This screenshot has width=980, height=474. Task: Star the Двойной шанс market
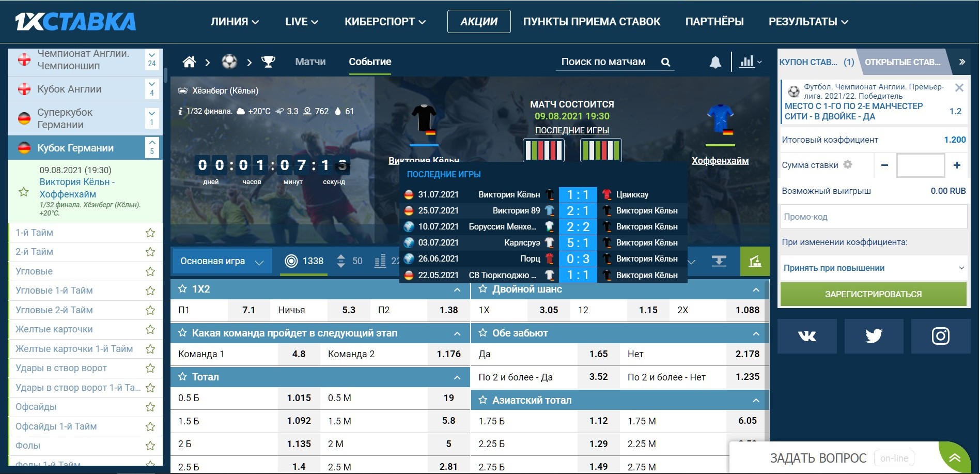coord(483,289)
